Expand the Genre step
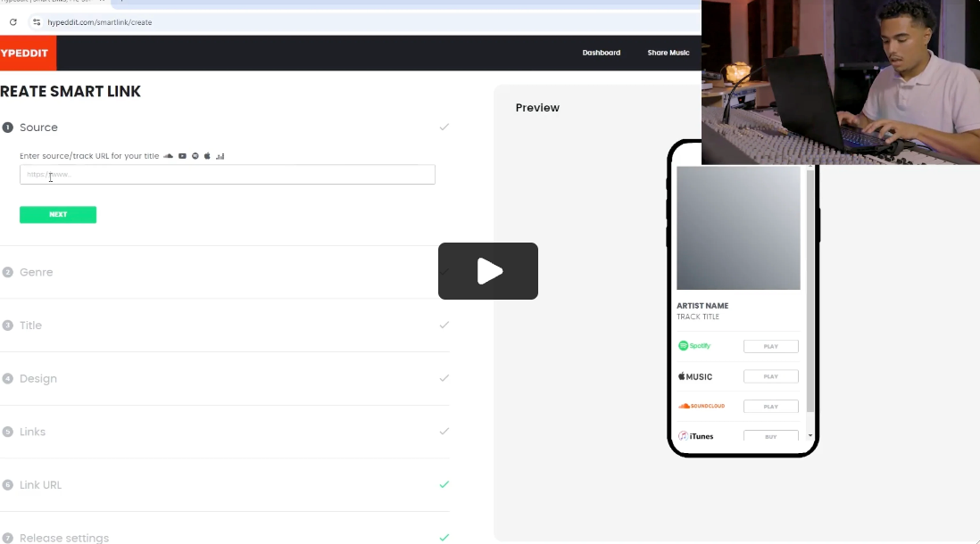 click(36, 272)
